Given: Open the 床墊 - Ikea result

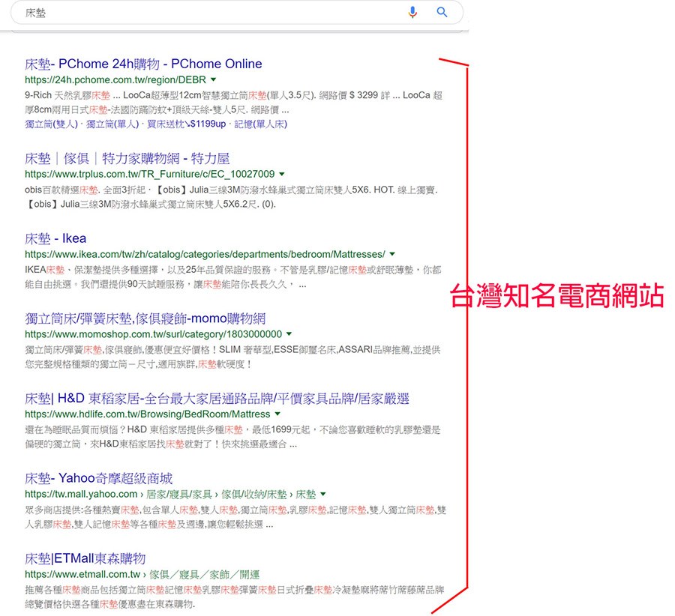Looking at the screenshot, I should (x=55, y=238).
